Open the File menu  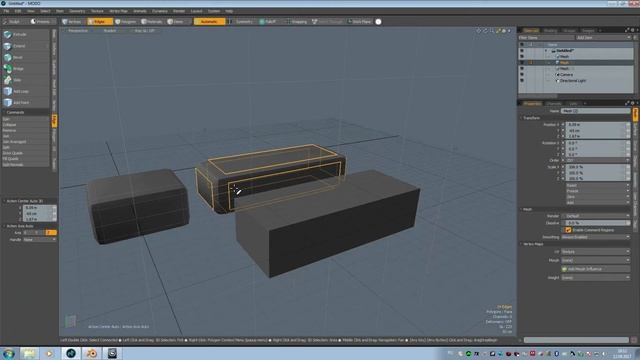[x=6, y=11]
